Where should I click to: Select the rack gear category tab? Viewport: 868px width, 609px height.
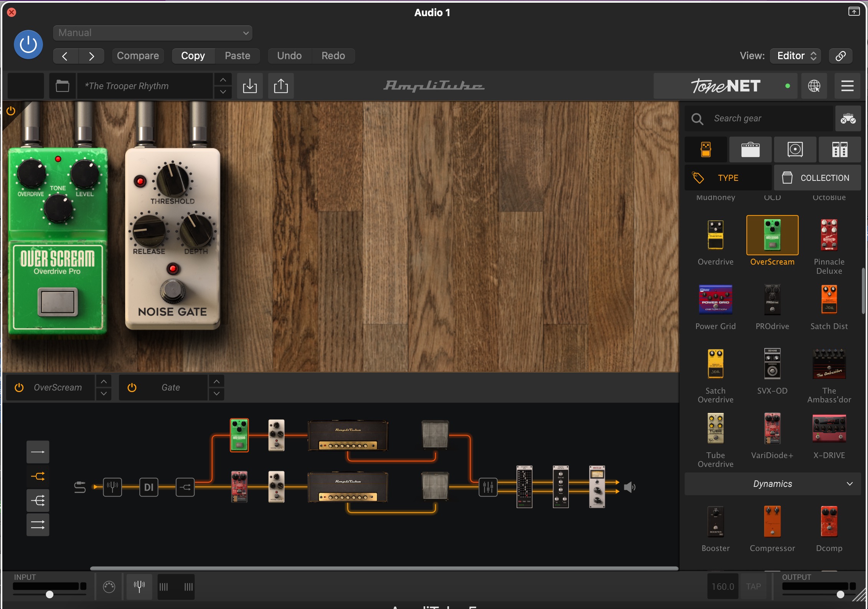click(840, 149)
